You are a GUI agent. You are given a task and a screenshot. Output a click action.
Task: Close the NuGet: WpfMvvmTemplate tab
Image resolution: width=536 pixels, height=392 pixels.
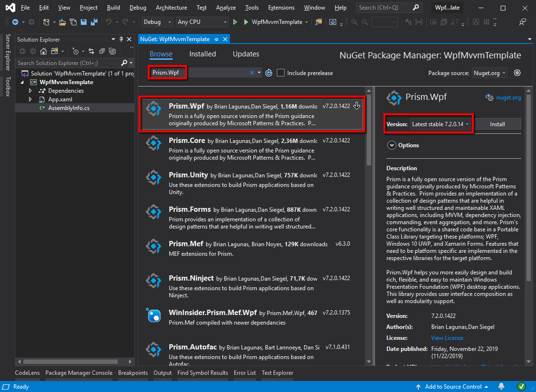[225, 39]
